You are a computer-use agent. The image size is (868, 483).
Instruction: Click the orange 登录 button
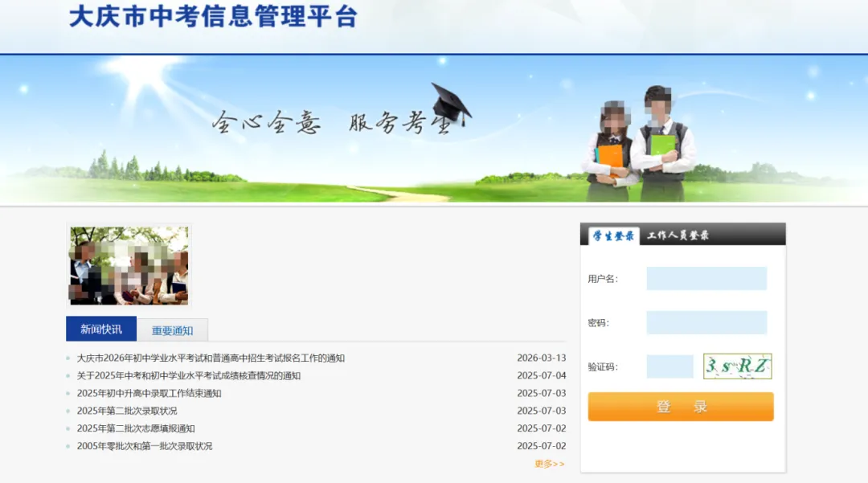681,407
